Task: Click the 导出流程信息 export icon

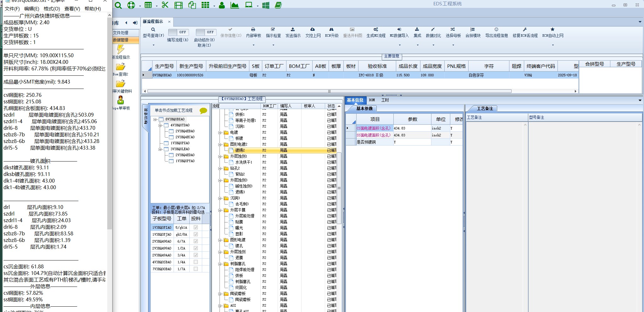Action: [x=496, y=30]
